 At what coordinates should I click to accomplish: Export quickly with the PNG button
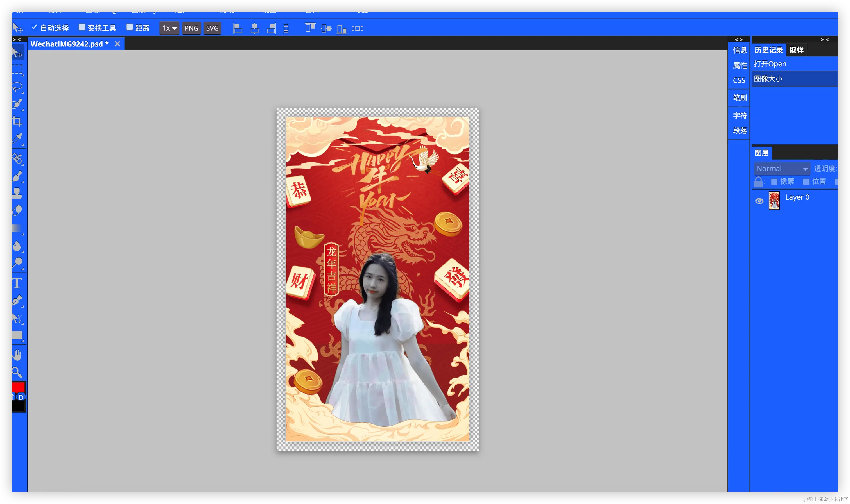[x=191, y=28]
